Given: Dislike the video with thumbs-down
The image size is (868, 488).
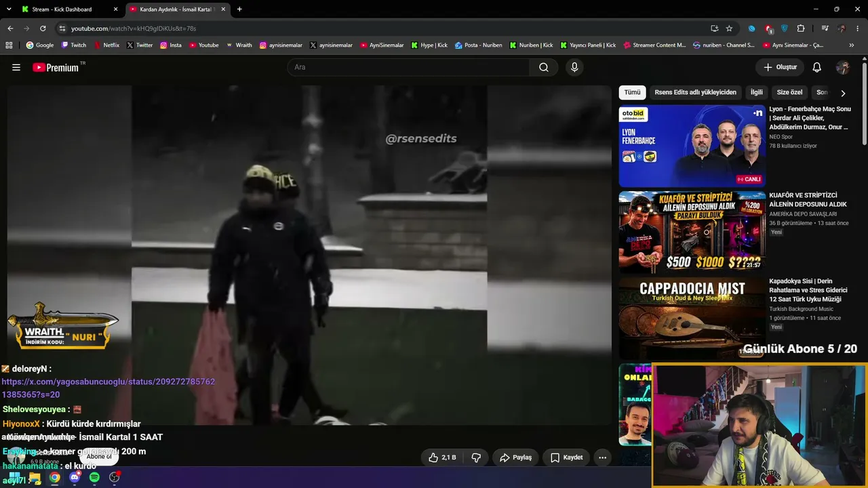Looking at the screenshot, I should click(x=476, y=457).
